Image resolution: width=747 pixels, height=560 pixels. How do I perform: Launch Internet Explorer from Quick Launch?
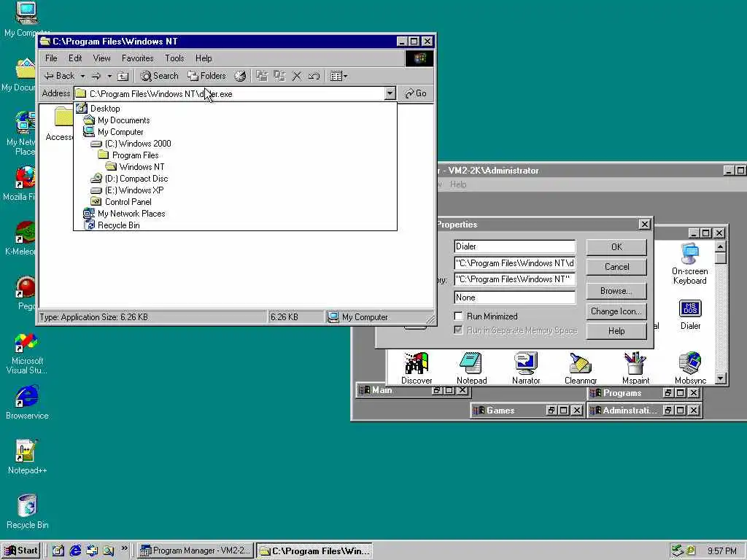[75, 551]
